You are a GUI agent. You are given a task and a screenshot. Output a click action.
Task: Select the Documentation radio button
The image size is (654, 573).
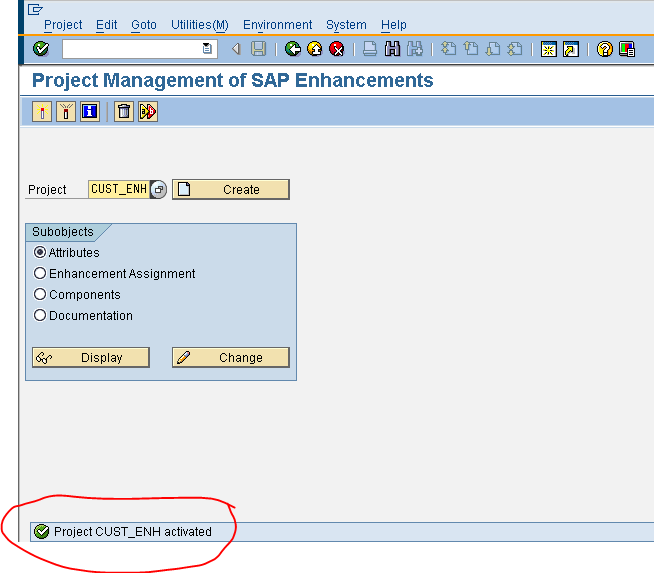click(x=40, y=315)
